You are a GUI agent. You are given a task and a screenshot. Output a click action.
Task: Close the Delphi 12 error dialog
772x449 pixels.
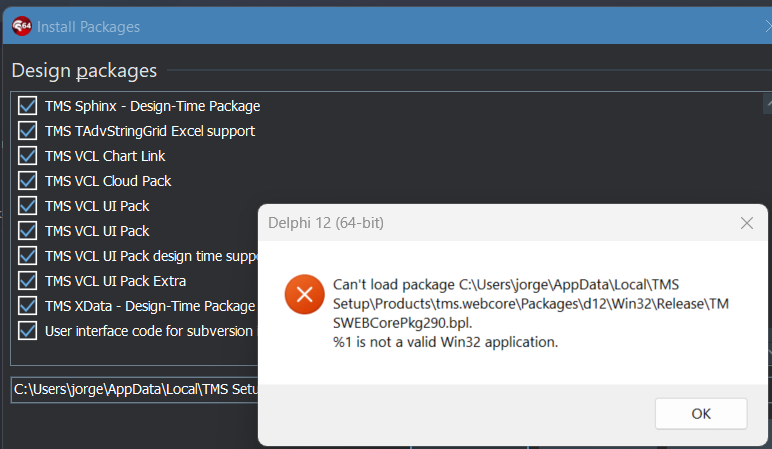click(746, 223)
